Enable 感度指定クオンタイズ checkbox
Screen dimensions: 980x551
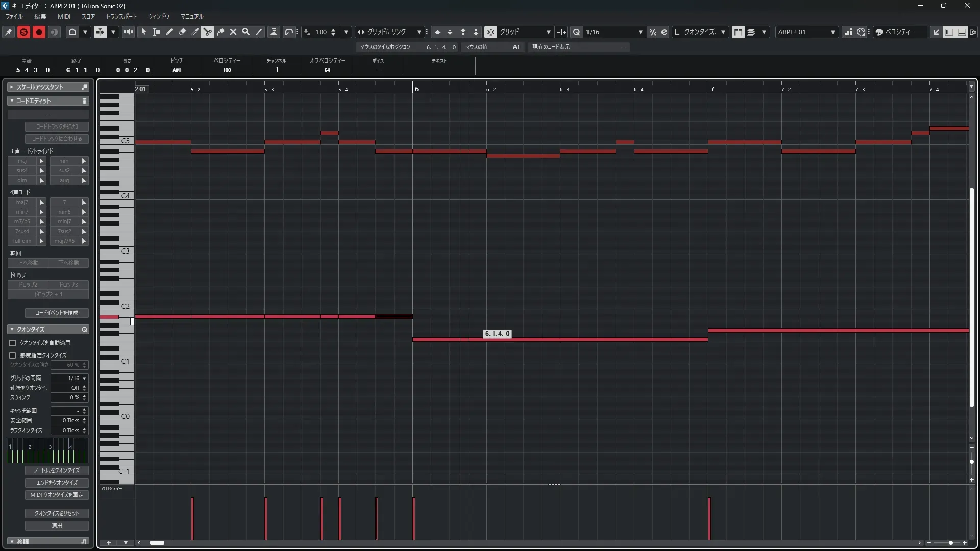point(13,355)
